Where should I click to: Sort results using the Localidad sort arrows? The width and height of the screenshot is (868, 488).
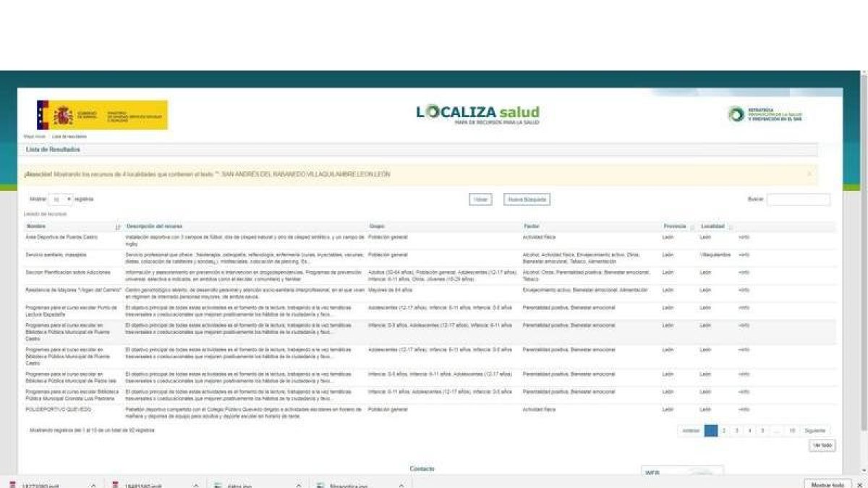tap(730, 227)
